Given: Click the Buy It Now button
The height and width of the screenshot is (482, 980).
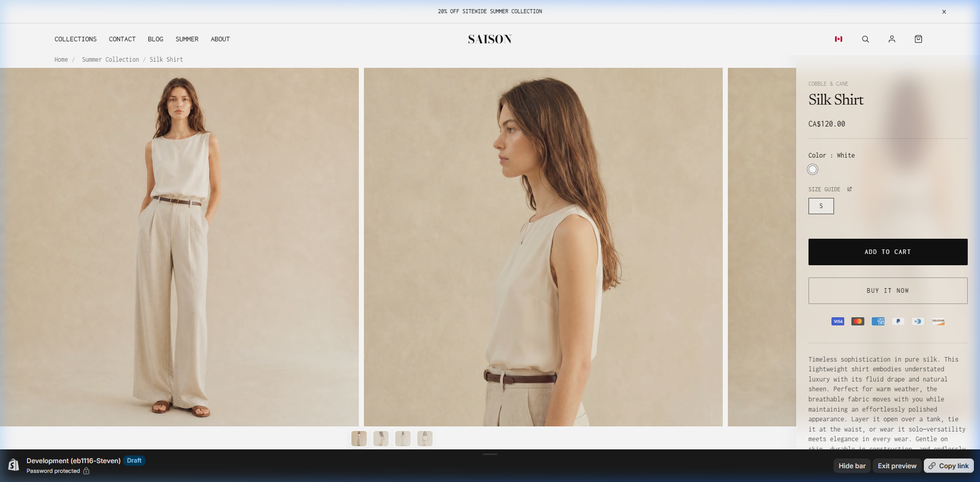Looking at the screenshot, I should [888, 291].
